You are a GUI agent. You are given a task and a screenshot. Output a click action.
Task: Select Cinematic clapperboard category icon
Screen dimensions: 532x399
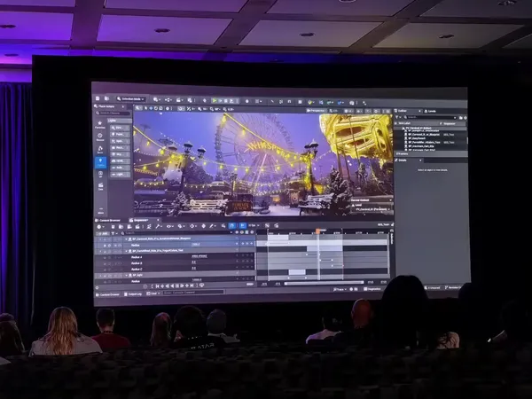[100, 186]
